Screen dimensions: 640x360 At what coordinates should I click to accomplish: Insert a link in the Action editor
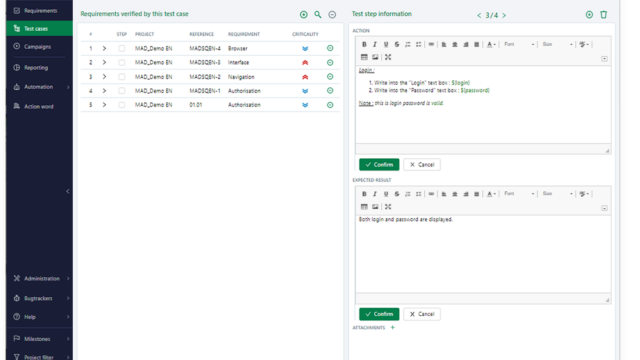tap(431, 44)
